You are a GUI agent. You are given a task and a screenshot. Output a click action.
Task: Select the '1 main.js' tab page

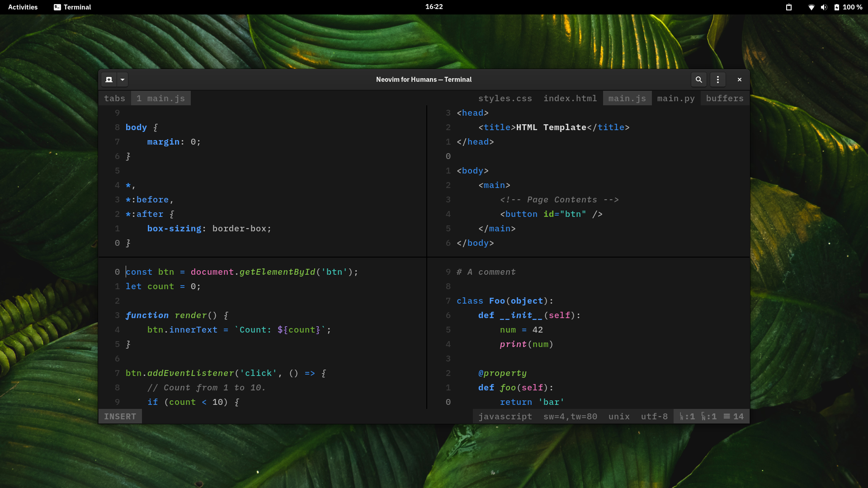coord(161,99)
